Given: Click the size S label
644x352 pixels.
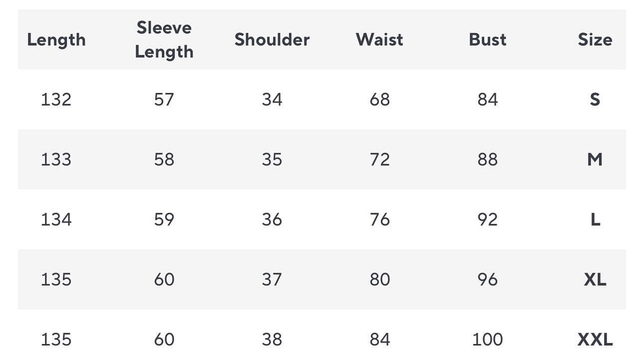Looking at the screenshot, I should [595, 99].
